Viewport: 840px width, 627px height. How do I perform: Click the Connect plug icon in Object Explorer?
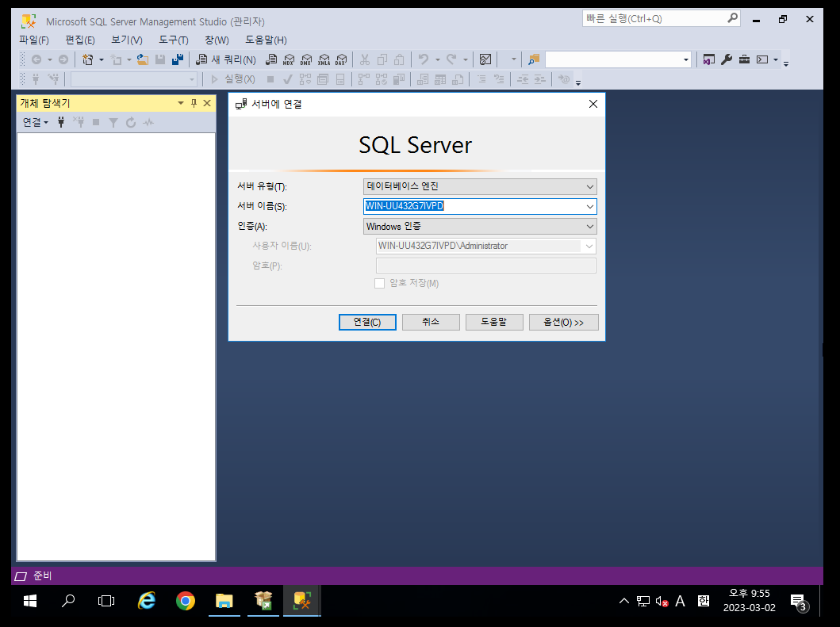61,123
